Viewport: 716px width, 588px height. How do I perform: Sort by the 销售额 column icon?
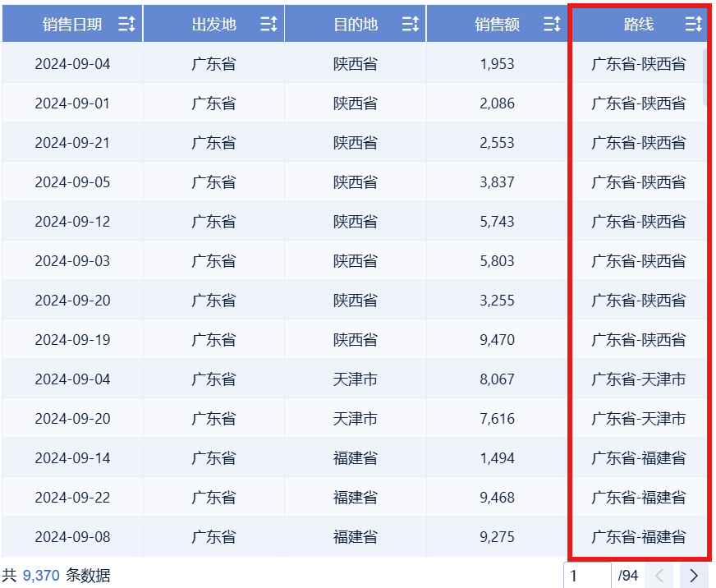(552, 24)
